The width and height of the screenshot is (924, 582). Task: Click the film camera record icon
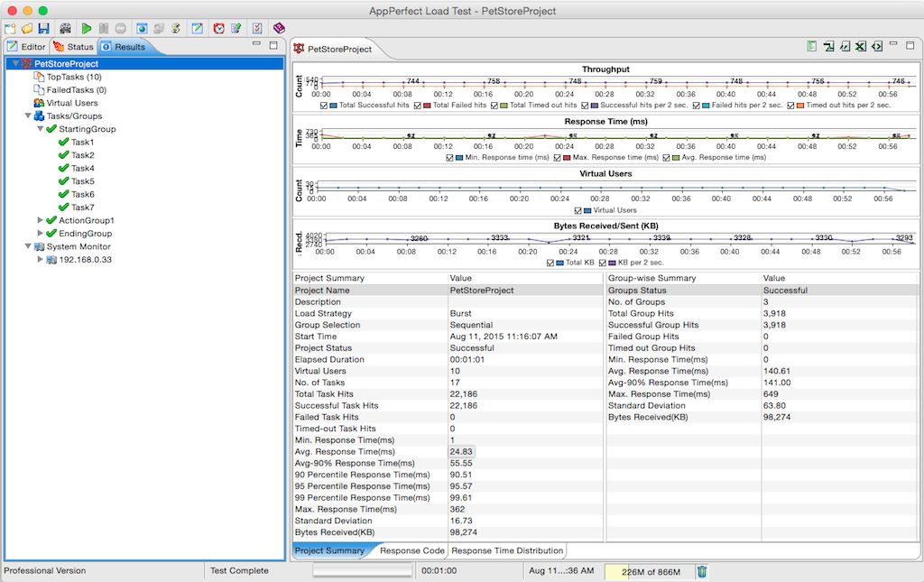65,28
